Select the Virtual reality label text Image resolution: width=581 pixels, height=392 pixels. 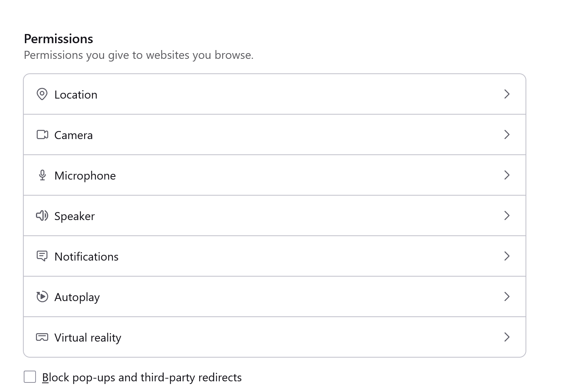point(88,338)
